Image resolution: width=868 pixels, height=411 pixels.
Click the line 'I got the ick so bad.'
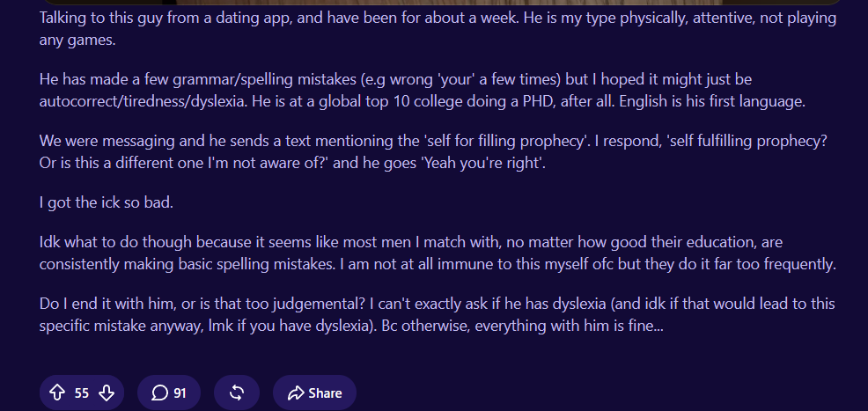(107, 202)
